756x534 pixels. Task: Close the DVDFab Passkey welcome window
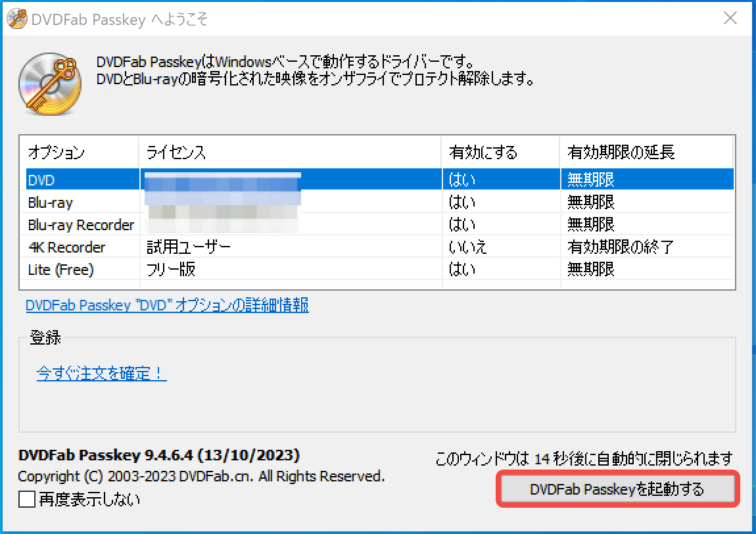730,18
